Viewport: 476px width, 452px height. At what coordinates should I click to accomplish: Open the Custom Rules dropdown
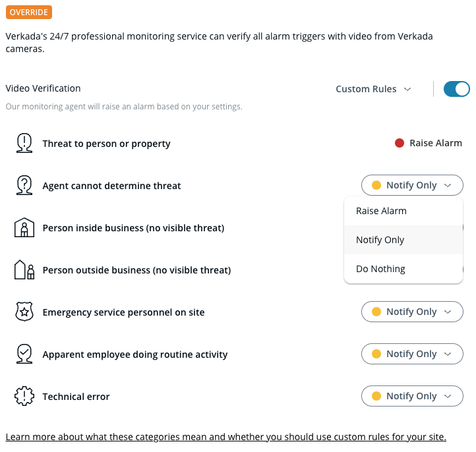coord(373,89)
